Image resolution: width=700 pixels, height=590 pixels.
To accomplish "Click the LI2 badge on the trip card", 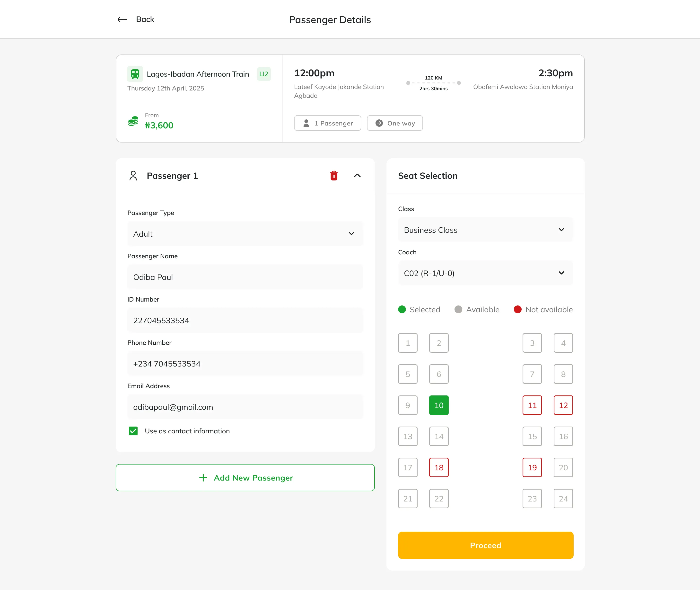I will coord(263,74).
